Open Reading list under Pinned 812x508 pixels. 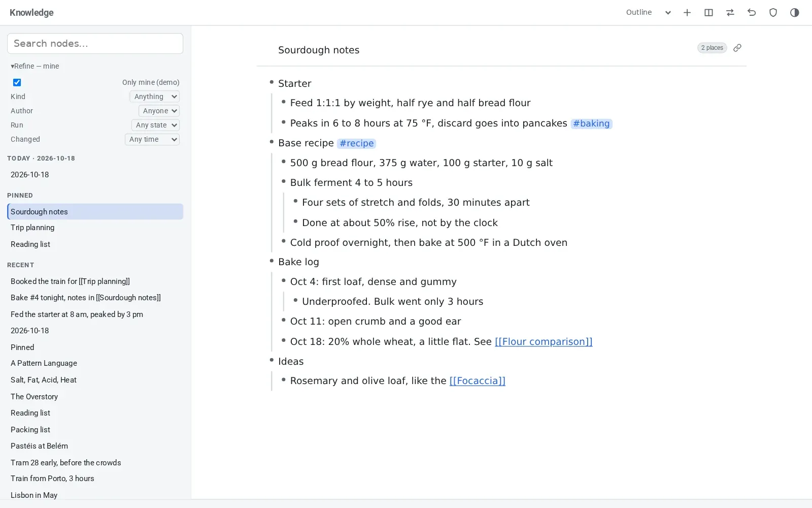[x=95, y=244]
